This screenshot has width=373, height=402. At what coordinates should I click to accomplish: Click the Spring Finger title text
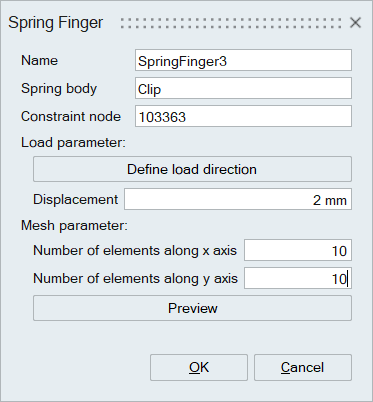pyautogui.click(x=55, y=23)
